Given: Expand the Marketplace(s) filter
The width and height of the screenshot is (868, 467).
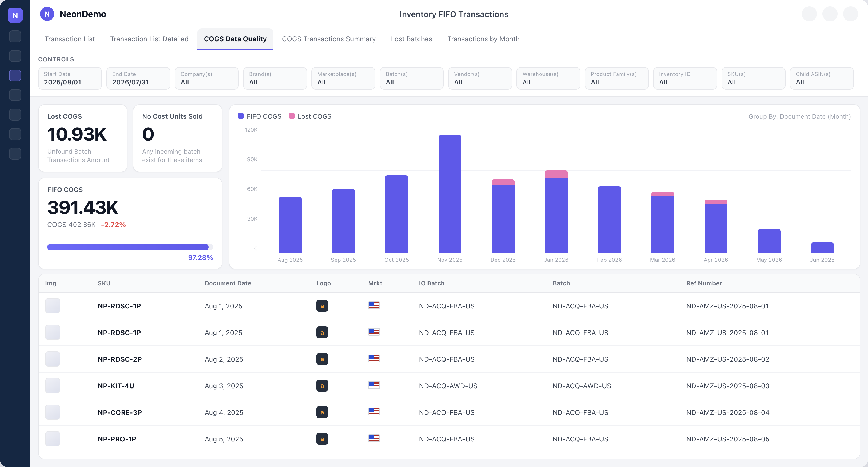Looking at the screenshot, I should pos(343,78).
